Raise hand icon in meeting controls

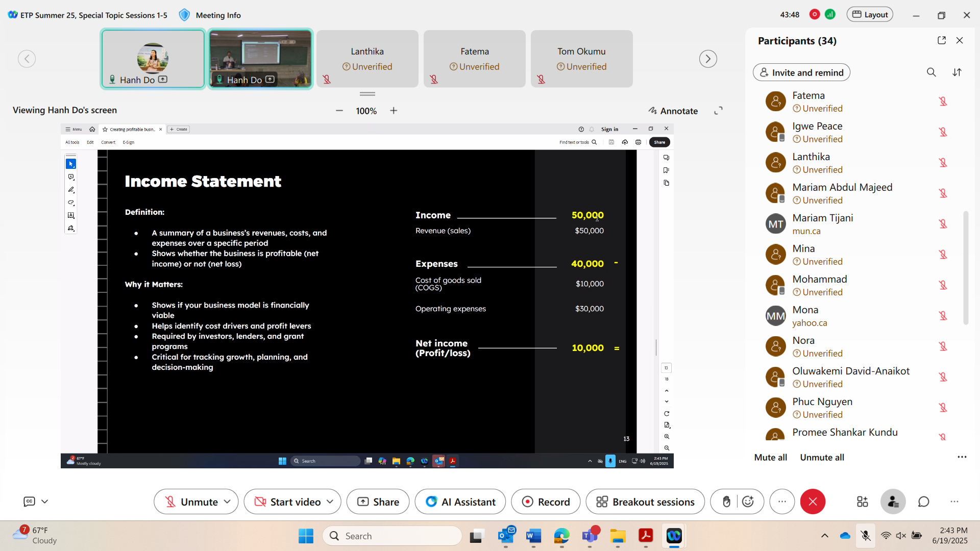[x=726, y=502]
